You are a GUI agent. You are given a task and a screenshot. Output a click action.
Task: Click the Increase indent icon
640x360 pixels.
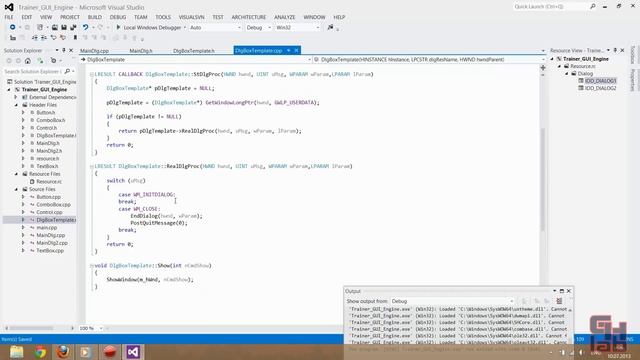44,38
